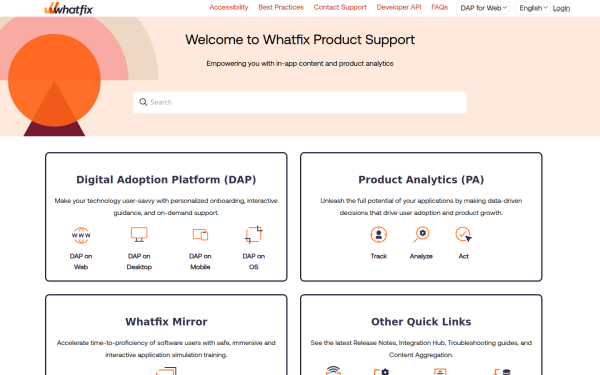Open Best Practices in the top navigation
Viewport: 600px width, 375px height.
point(281,7)
